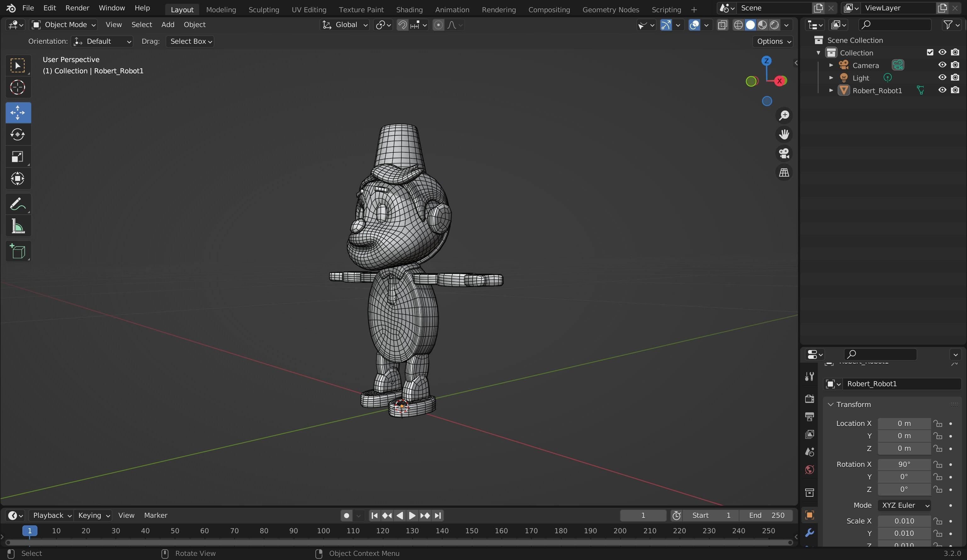Hide the Light in viewport
The image size is (967, 560).
click(x=942, y=77)
